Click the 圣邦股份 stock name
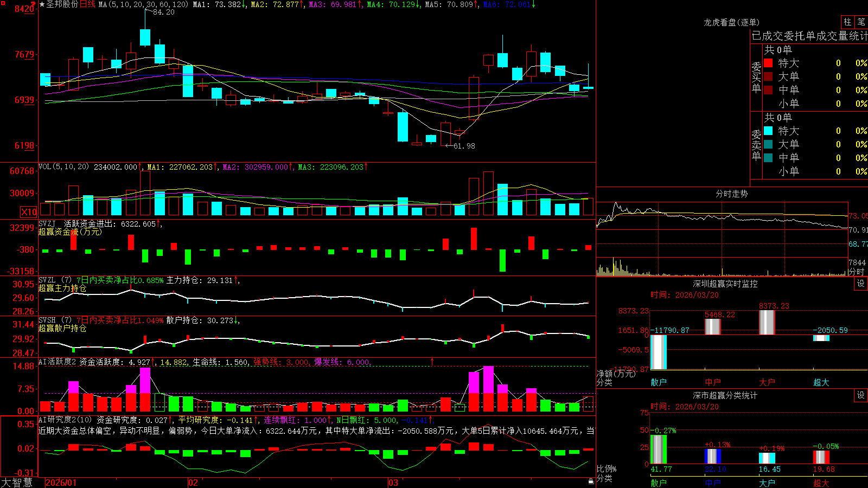The width and height of the screenshot is (868, 488). 62,4
